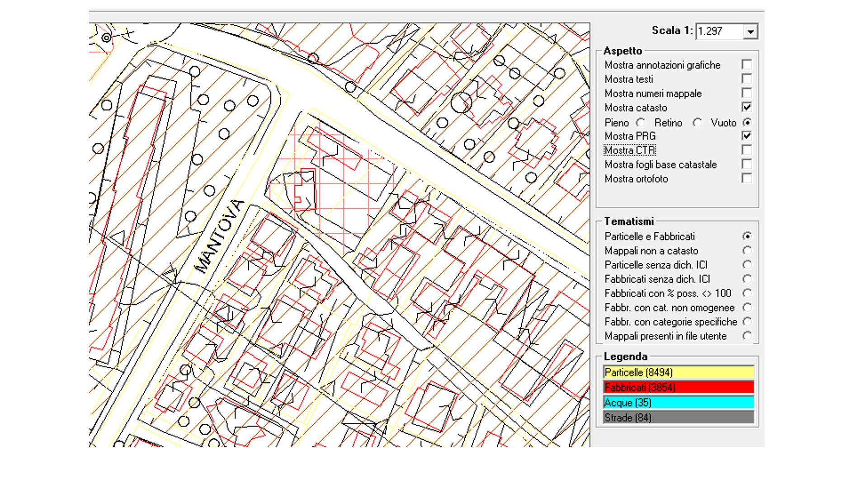Open the Scala 1: dropdown arrow
Image resolution: width=868 pixels, height=488 pixels.
[750, 32]
